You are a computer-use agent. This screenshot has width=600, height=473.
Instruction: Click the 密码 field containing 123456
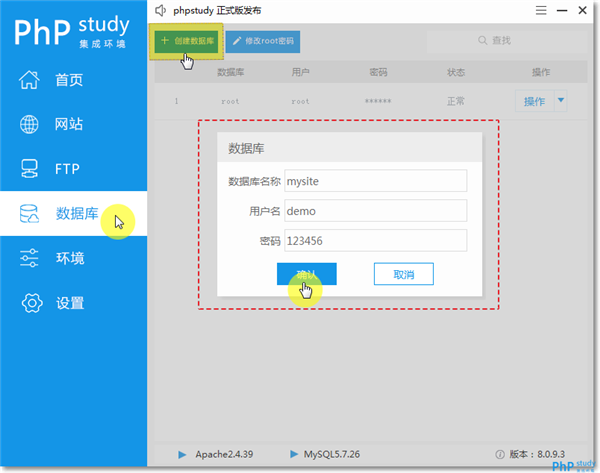(x=375, y=240)
